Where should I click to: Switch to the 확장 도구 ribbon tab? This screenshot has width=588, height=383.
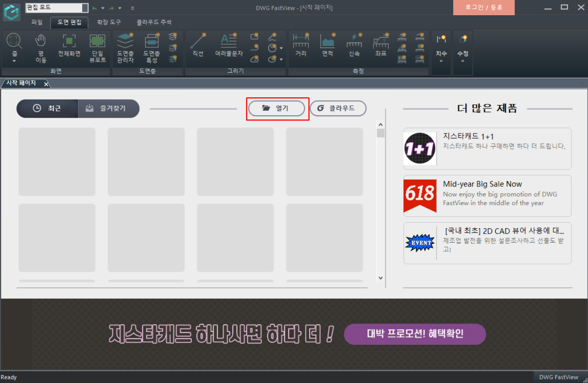[109, 22]
